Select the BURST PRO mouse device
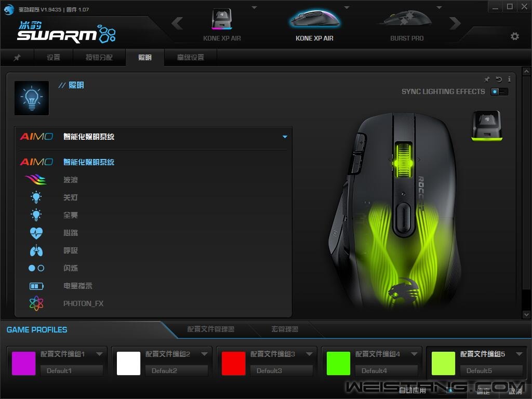Screen dimensions: 532x399 click(x=407, y=25)
